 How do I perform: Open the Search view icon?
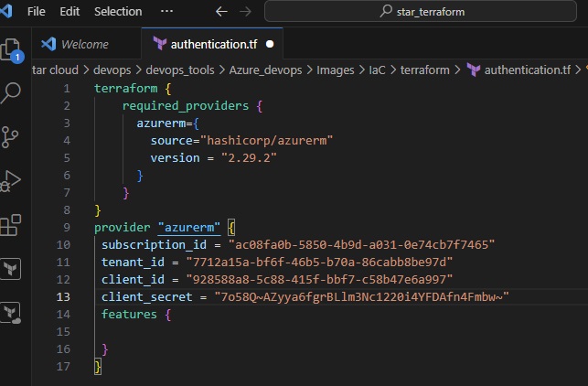[x=10, y=92]
